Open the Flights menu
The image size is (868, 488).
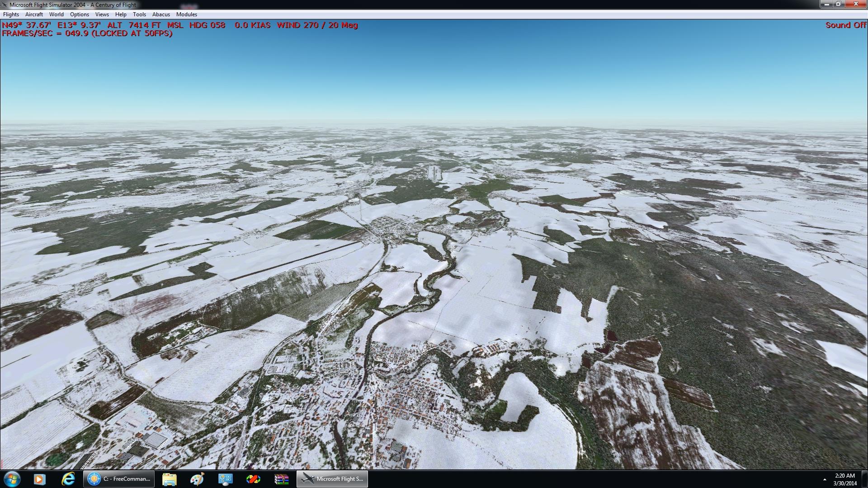coord(11,14)
